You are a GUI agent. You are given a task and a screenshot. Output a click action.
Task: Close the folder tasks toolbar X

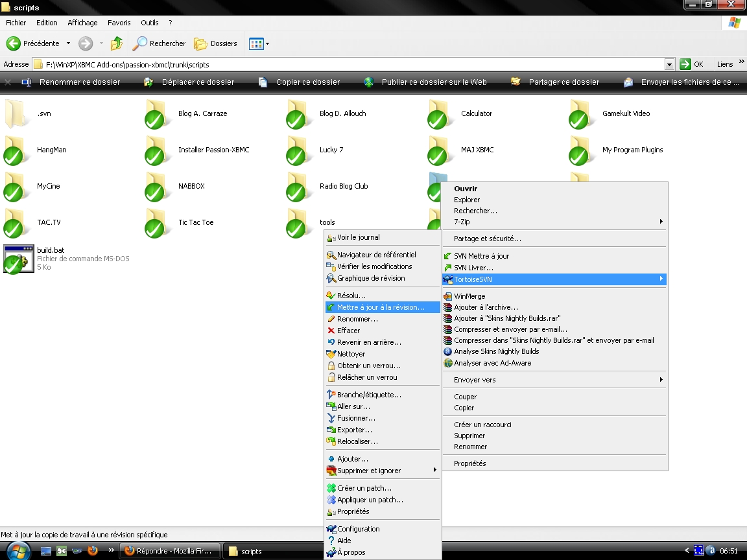8,82
